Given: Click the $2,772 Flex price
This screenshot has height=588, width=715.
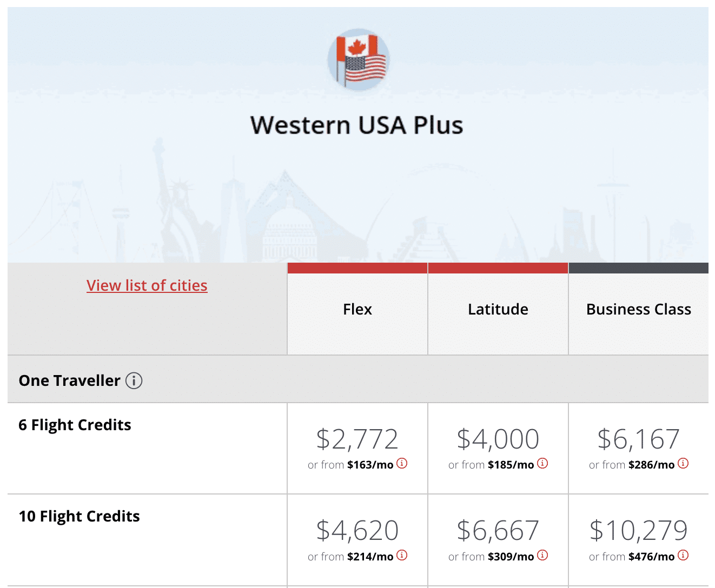Looking at the screenshot, I should (357, 439).
